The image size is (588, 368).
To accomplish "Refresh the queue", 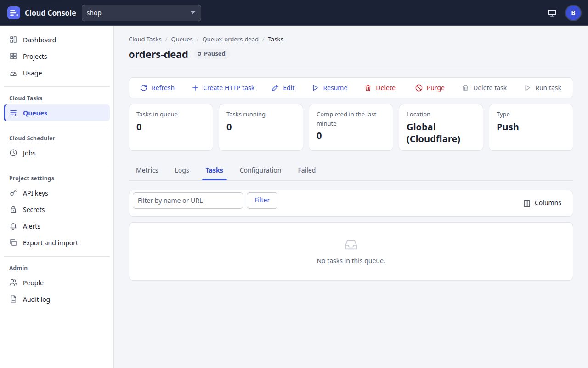I will pos(158,88).
